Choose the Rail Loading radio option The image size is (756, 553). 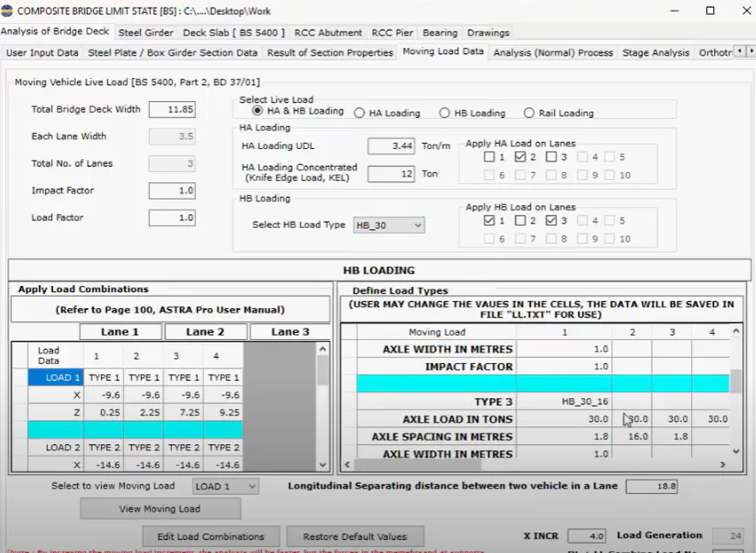click(x=529, y=113)
